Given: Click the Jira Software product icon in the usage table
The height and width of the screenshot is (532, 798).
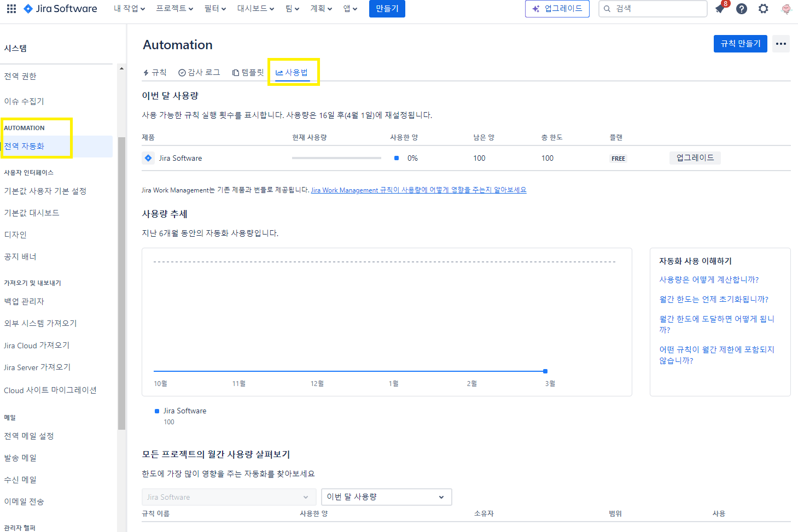Looking at the screenshot, I should click(148, 158).
